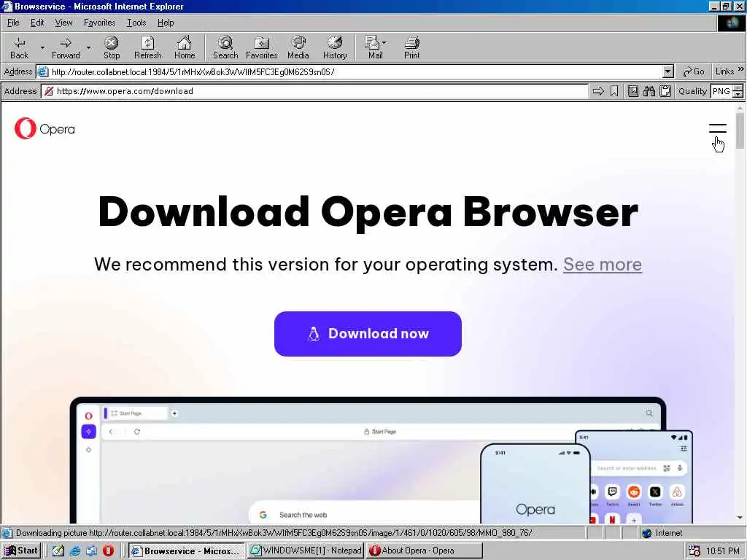The width and height of the screenshot is (747, 560).
Task: Click the Download now button
Action: 368,334
